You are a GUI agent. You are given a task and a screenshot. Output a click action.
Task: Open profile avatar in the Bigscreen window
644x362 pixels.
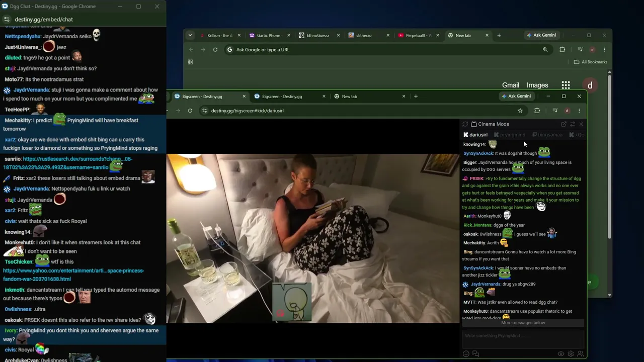click(567, 111)
